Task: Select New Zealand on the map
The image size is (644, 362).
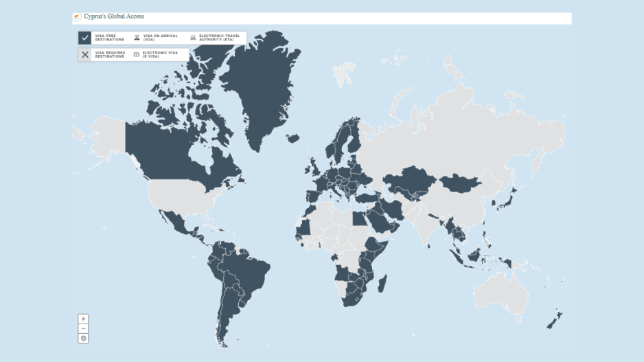Action: (x=555, y=319)
